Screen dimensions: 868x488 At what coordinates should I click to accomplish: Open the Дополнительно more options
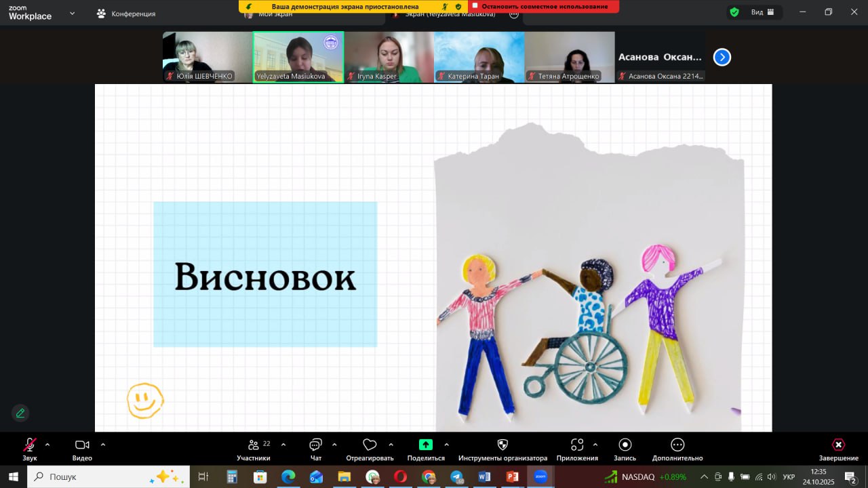(677, 445)
